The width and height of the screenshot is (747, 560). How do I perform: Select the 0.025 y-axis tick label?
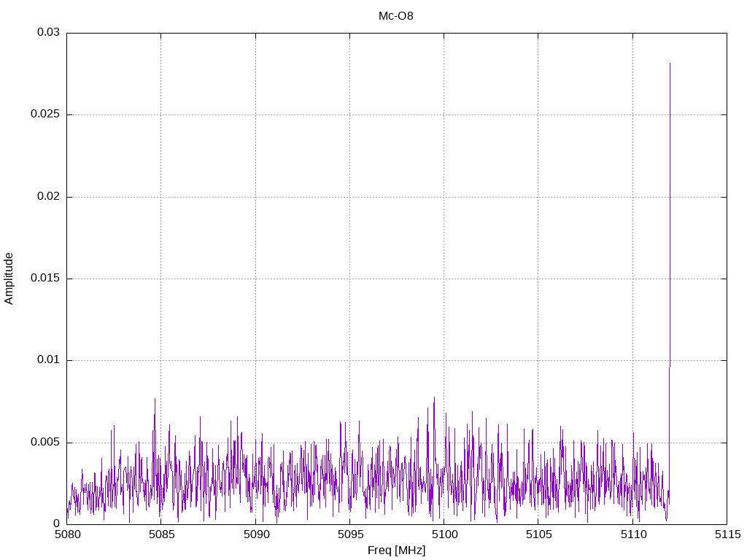tap(46, 115)
